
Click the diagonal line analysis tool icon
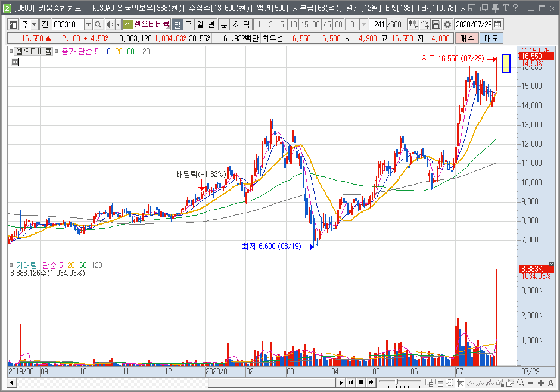point(490,383)
